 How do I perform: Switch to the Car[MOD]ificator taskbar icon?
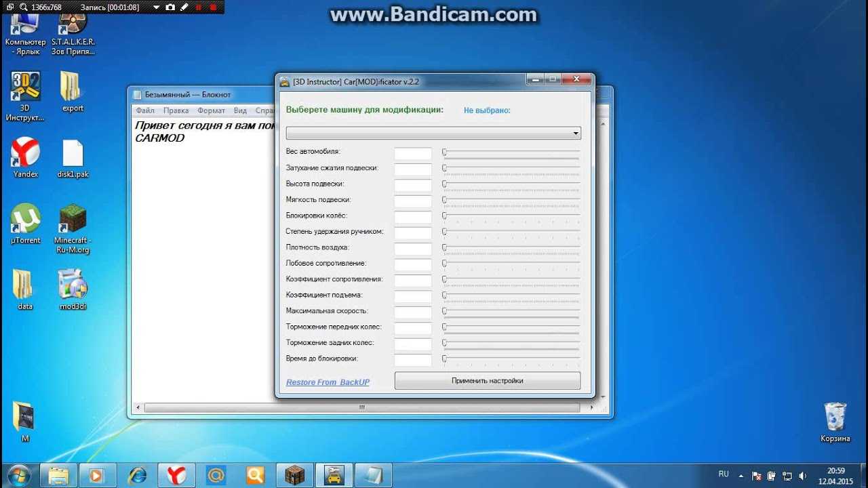click(334, 475)
